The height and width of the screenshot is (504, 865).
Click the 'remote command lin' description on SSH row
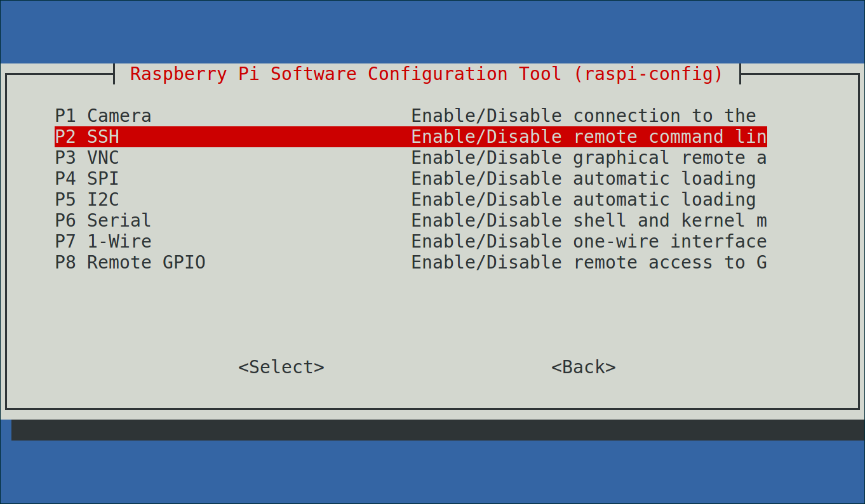coord(670,136)
